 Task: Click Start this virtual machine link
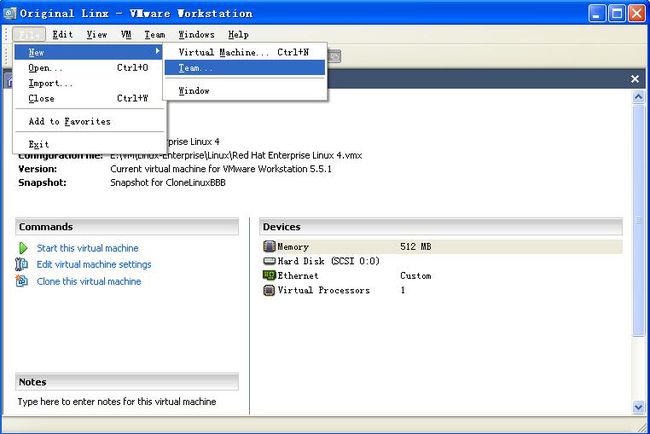coord(87,248)
